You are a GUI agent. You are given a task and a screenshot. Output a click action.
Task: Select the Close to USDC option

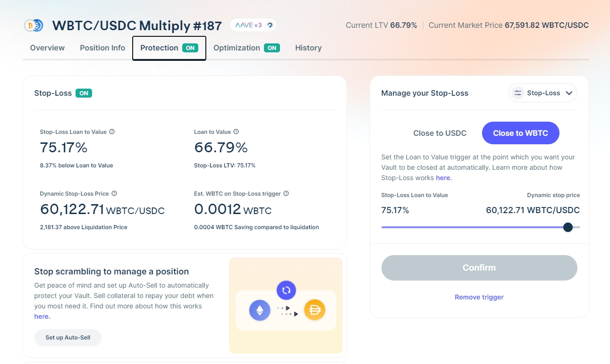tap(440, 133)
